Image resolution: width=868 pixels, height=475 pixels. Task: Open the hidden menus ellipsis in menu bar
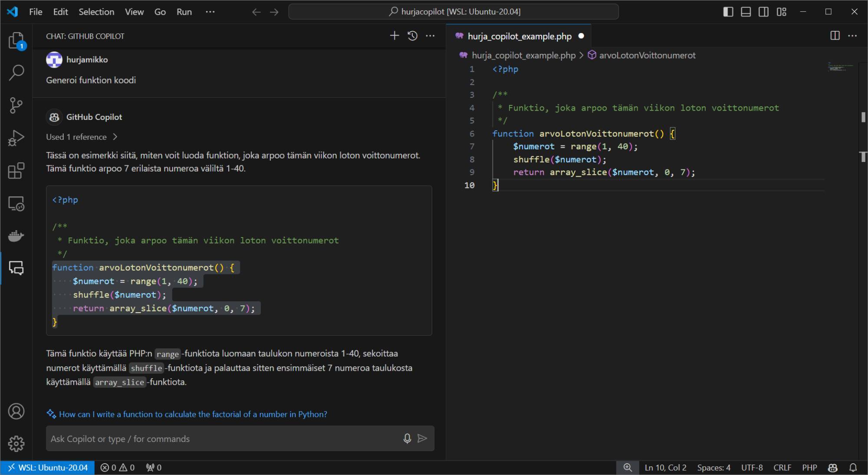click(x=210, y=12)
